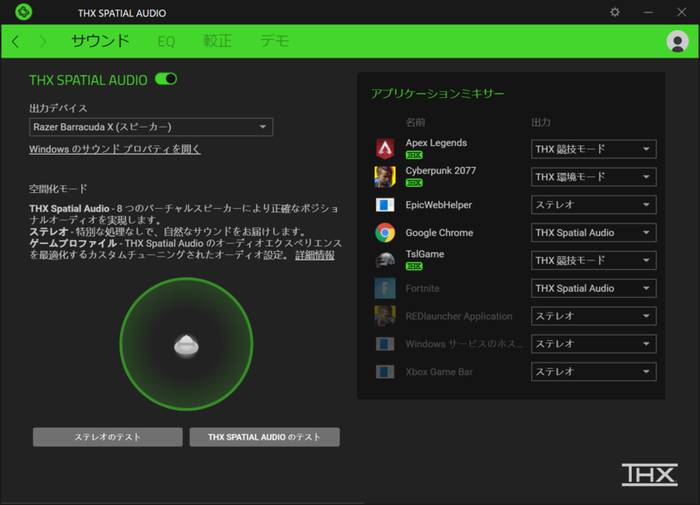Open output dropdown for Cyberpunk 2077
700x505 pixels.
594,177
